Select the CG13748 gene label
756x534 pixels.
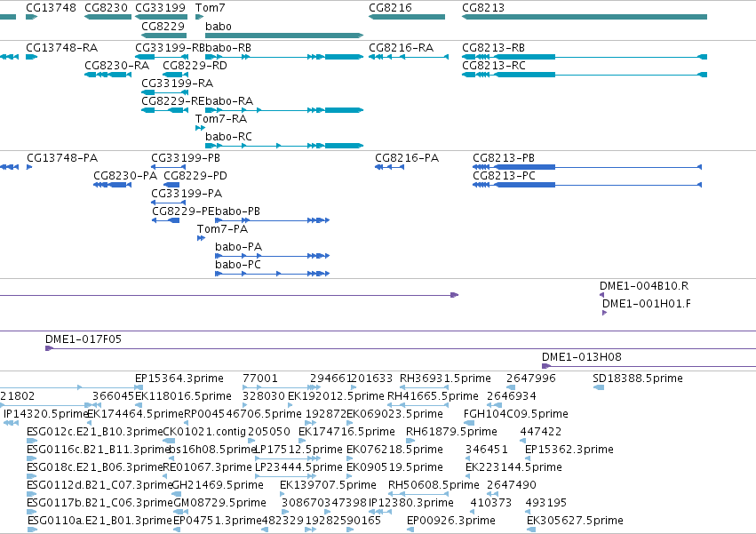[52, 8]
